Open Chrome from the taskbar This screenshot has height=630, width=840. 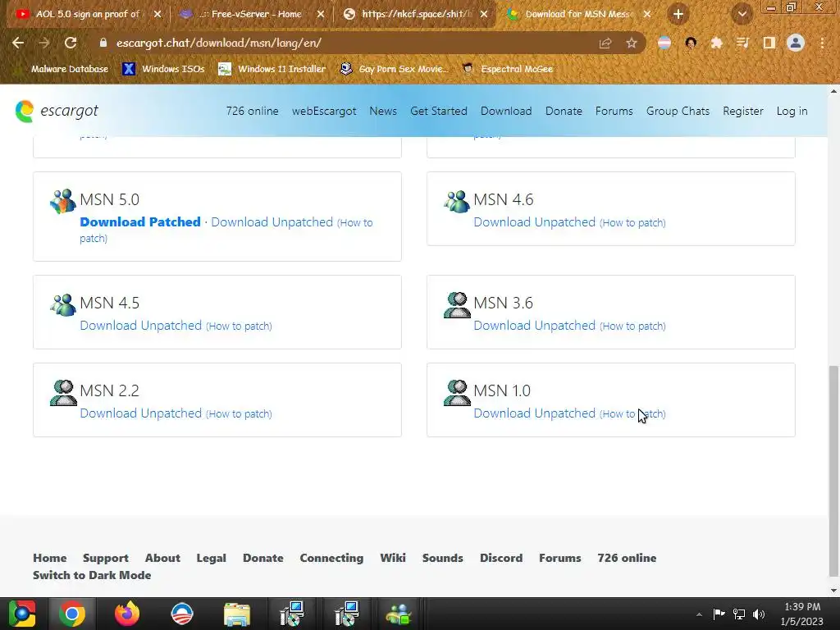pos(72,614)
